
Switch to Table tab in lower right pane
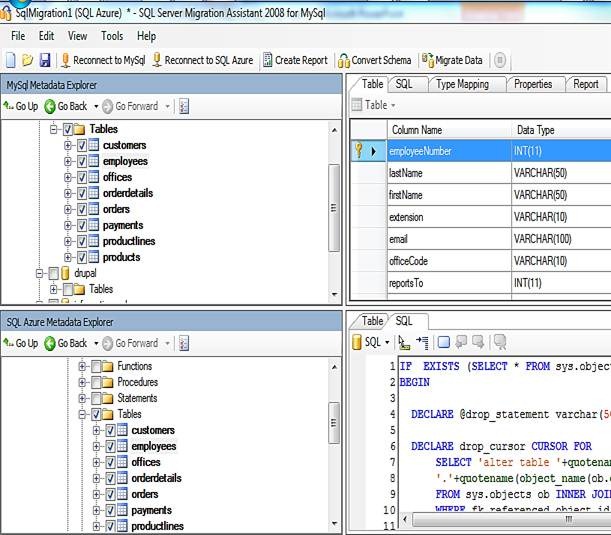click(x=372, y=321)
